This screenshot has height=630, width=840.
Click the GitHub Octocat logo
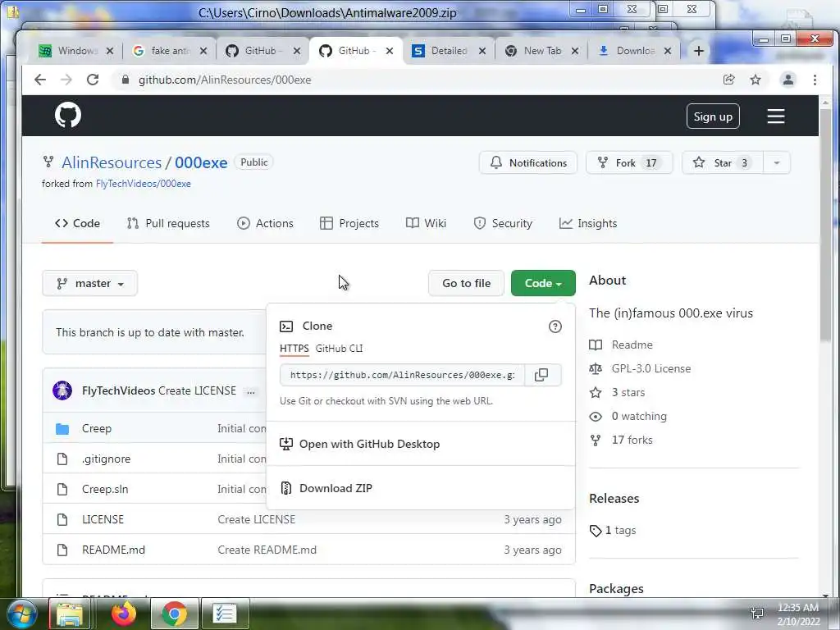click(x=68, y=115)
